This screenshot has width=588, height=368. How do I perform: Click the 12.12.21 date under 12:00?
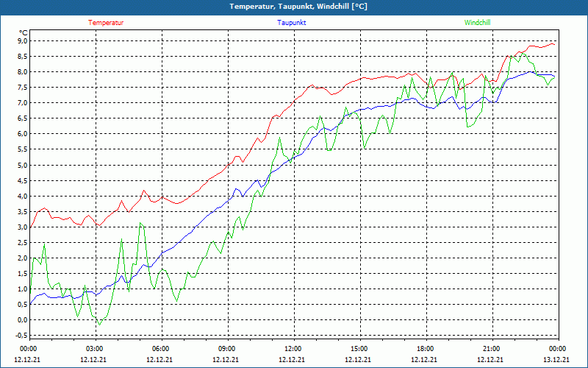point(292,359)
